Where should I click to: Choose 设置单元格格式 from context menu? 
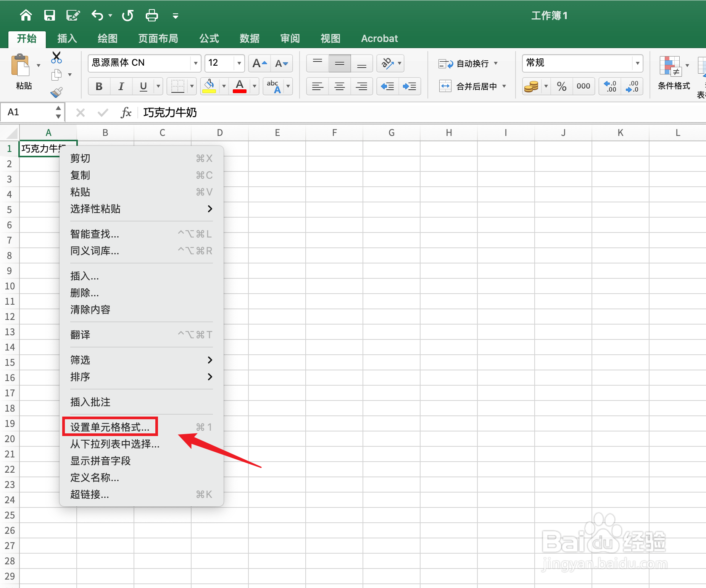tap(110, 426)
